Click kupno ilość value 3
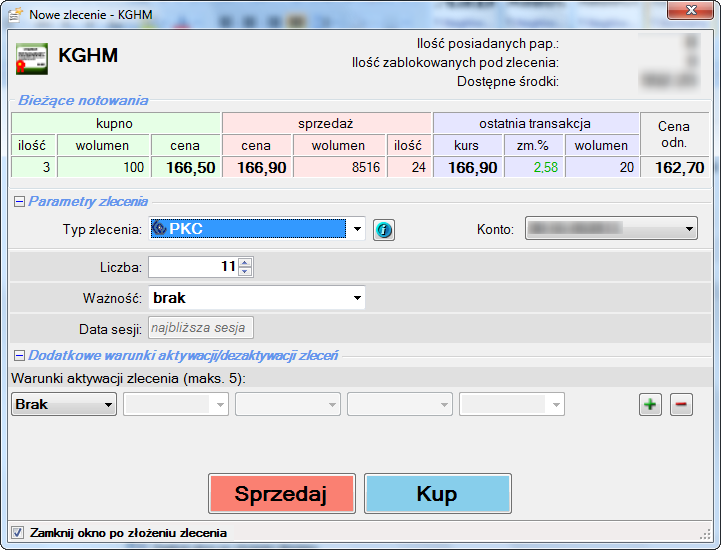 click(33, 167)
